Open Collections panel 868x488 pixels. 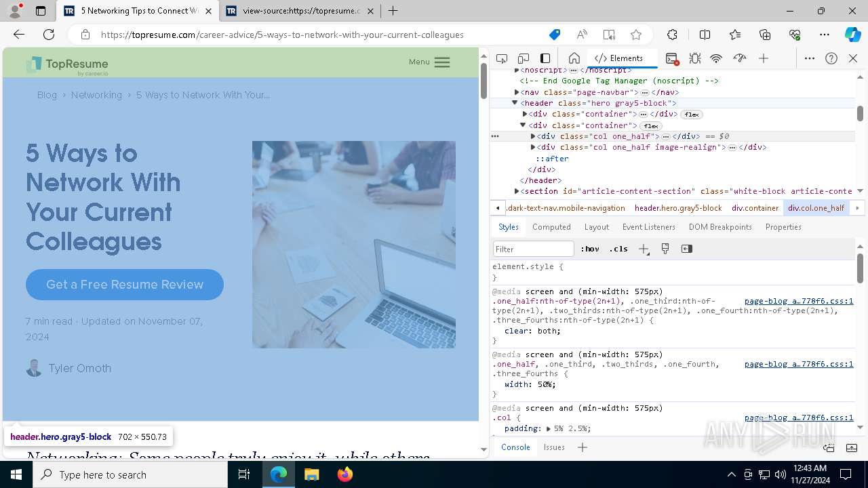click(x=765, y=35)
